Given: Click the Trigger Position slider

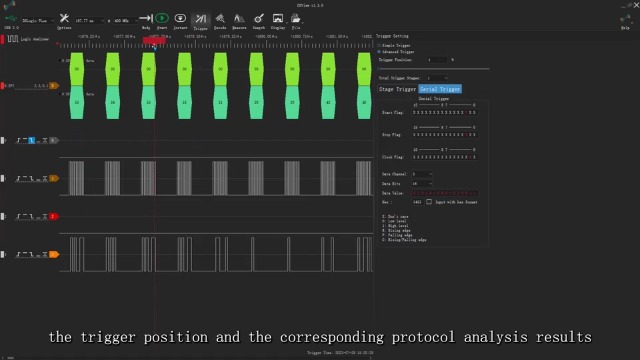Looking at the screenshot, I should click(x=433, y=69).
